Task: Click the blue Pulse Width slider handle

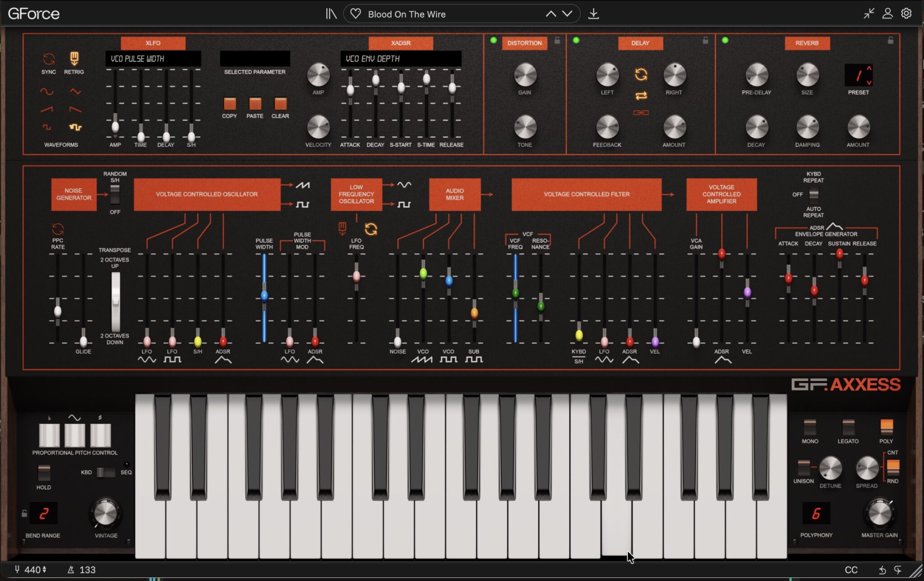Action: click(264, 296)
